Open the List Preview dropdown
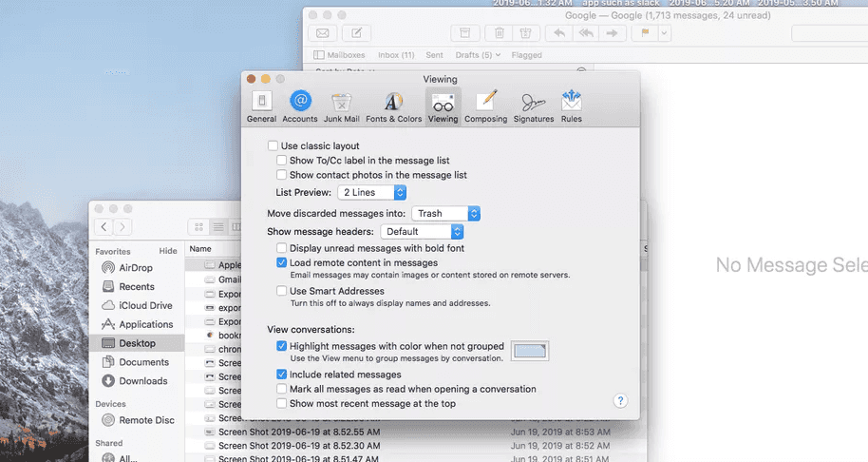The height and width of the screenshot is (462, 868). pos(372,192)
